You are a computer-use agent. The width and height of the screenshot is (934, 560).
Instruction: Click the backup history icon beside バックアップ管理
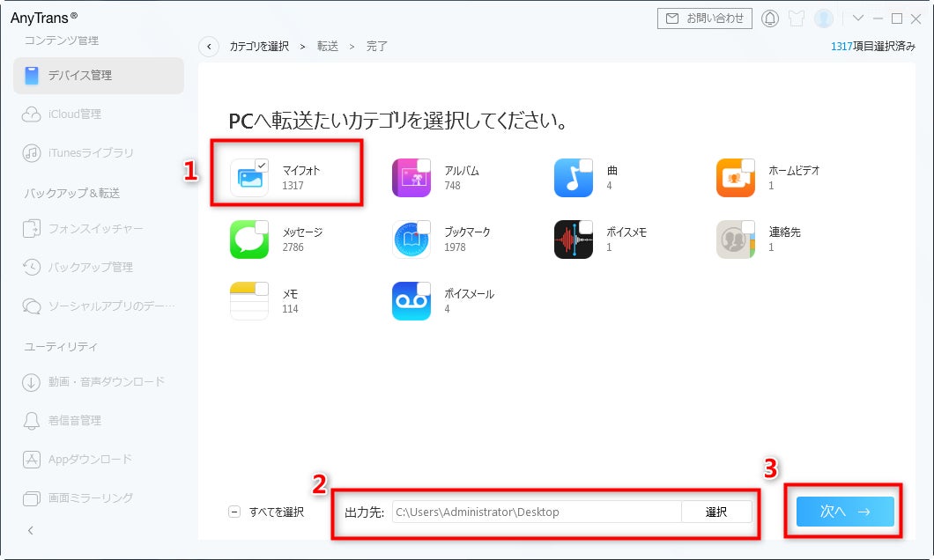click(32, 267)
